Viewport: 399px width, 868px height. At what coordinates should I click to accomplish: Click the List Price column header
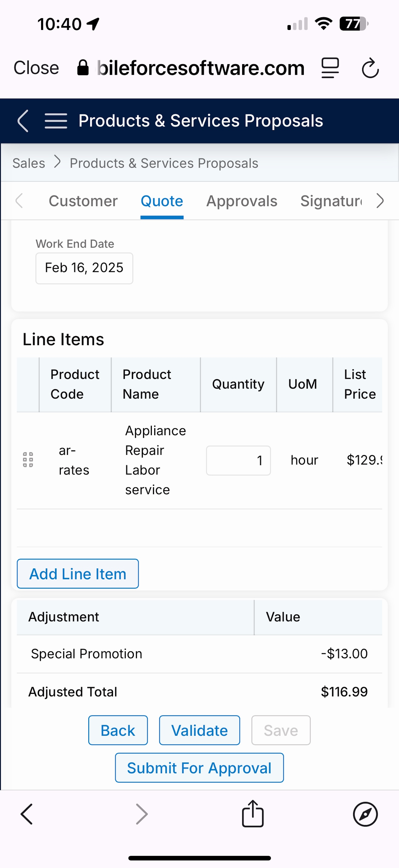coord(358,384)
